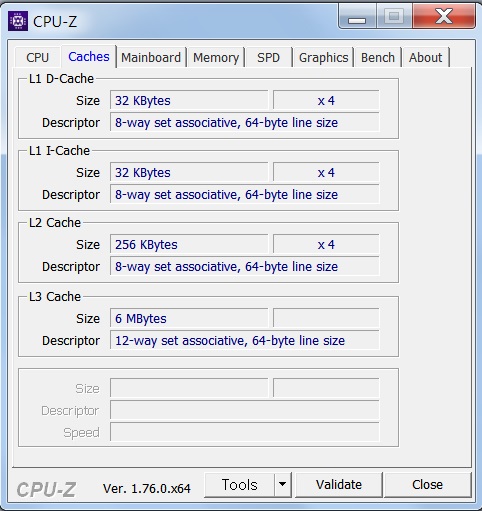The width and height of the screenshot is (482, 511).
Task: Go to the Memory tab
Action: click(x=216, y=57)
